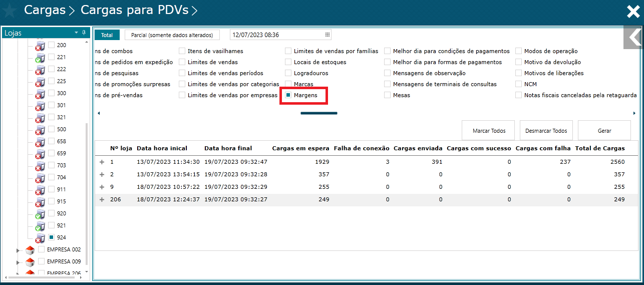Image resolution: width=644 pixels, height=285 pixels.
Task: Toggle the Margens checkbox
Action: 288,95
